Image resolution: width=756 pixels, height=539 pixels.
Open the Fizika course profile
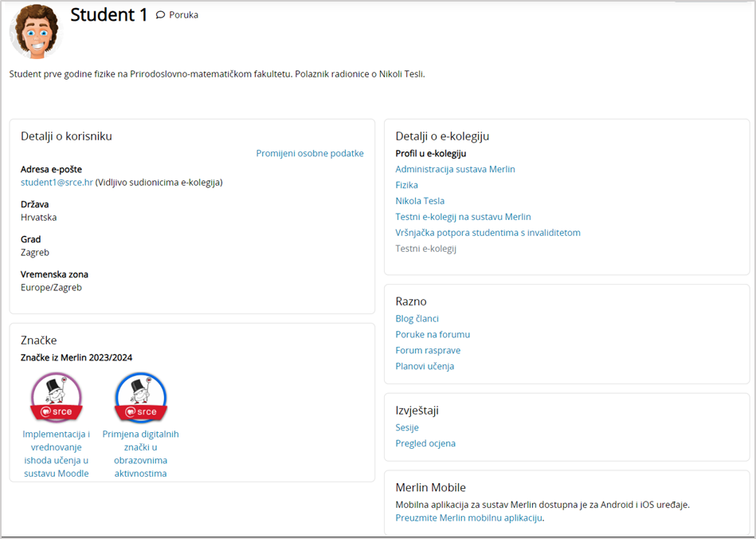pyautogui.click(x=406, y=185)
